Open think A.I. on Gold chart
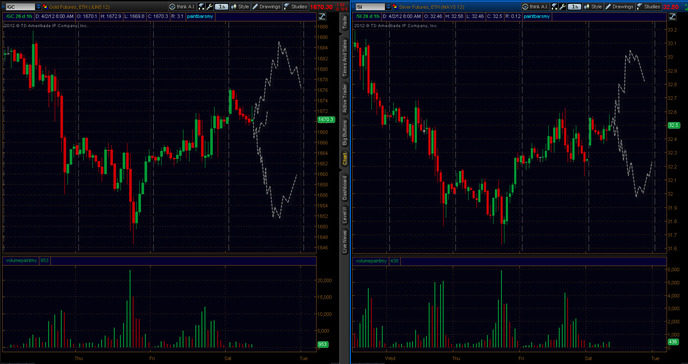688x364 pixels. pos(182,7)
